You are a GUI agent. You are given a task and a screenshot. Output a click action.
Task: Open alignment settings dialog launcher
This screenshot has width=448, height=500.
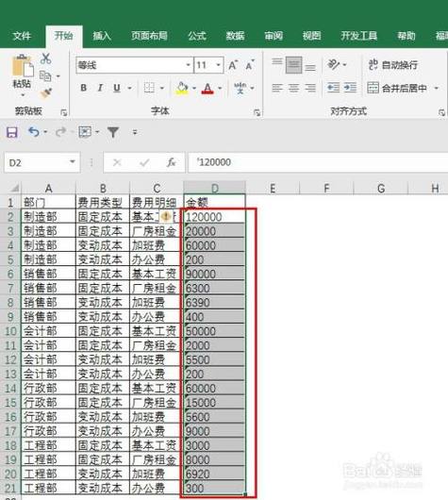tap(441, 112)
